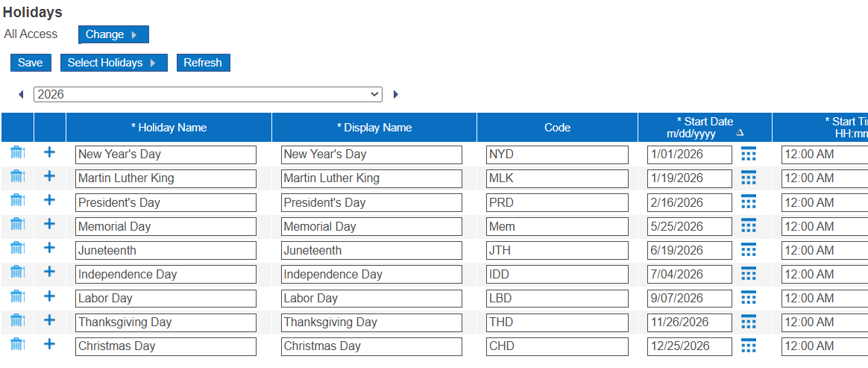Click trash icon for President's Day
Image resolution: width=868 pixels, height=368 pixels.
18,200
